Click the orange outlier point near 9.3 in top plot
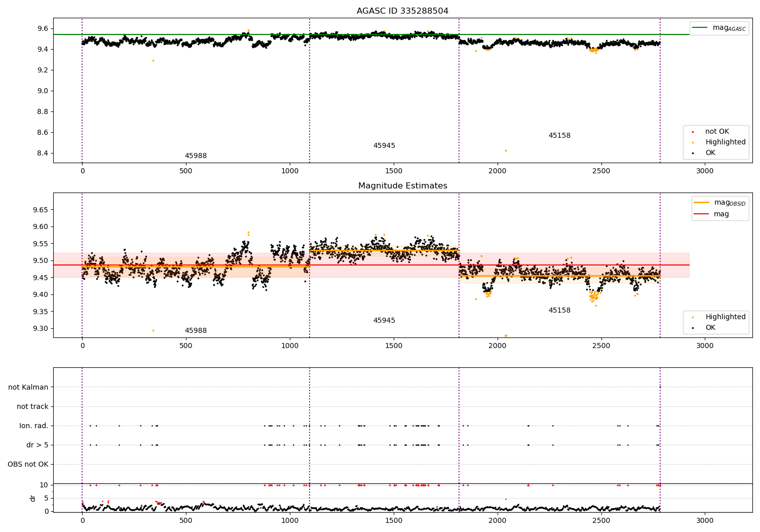Screen dimensions: 760x532 (x=153, y=60)
